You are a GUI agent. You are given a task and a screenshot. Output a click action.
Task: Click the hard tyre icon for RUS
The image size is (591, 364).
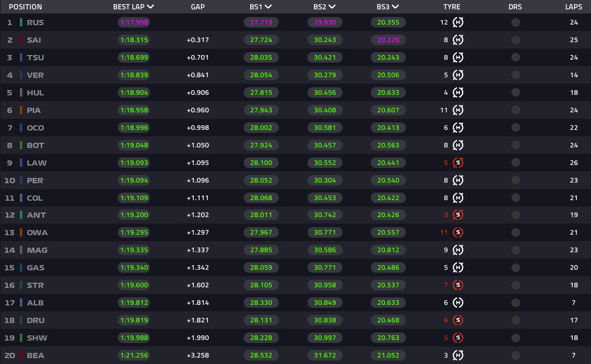(457, 22)
